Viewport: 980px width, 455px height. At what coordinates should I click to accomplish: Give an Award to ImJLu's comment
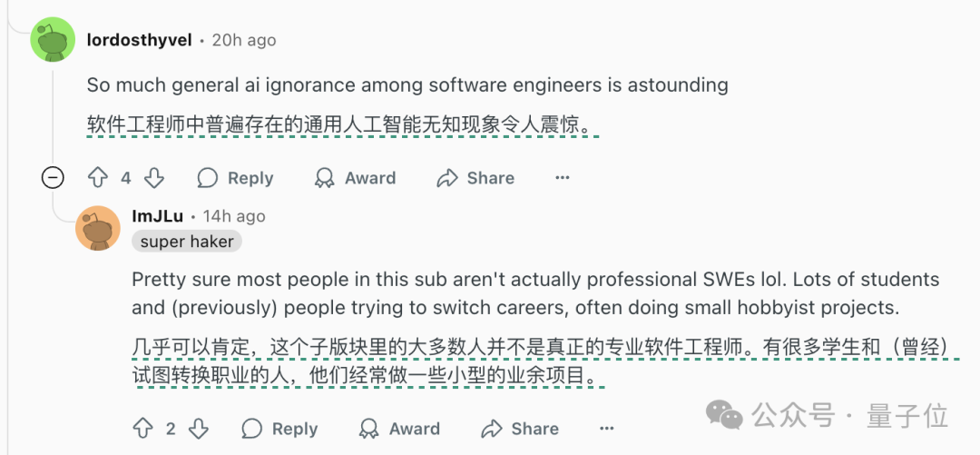(x=399, y=429)
